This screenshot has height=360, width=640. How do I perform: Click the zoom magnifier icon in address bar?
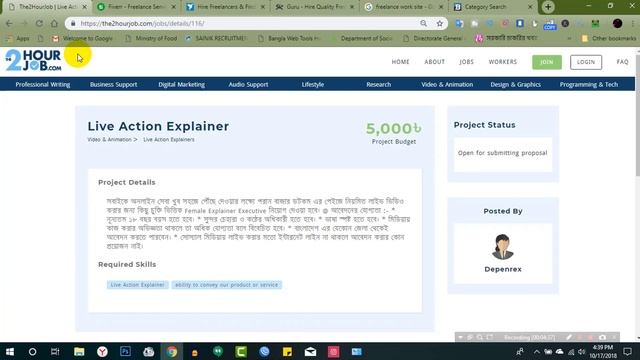pos(424,24)
